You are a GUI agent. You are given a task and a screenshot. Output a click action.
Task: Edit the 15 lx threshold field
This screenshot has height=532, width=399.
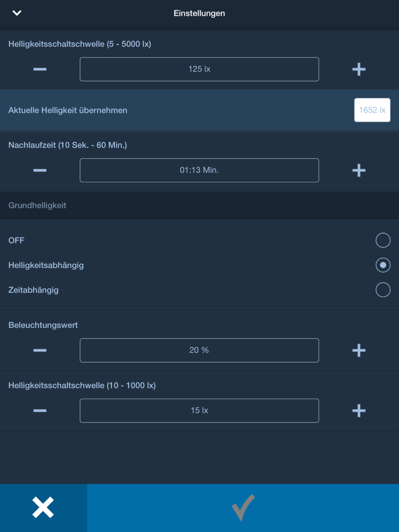pos(199,410)
